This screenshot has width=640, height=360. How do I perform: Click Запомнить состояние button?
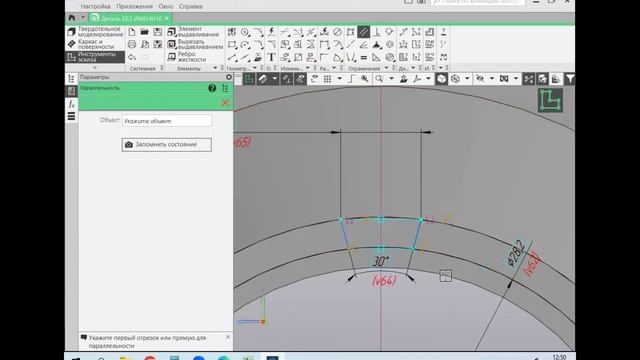pos(167,144)
